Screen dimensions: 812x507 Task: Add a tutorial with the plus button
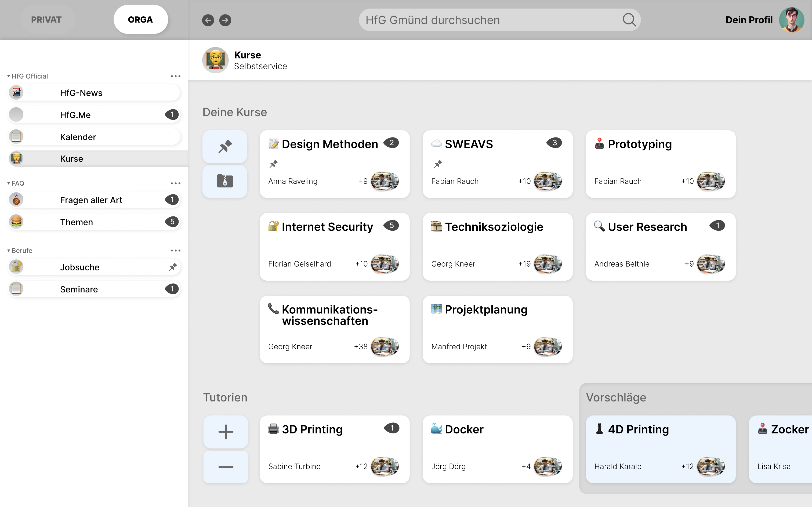coord(226,432)
